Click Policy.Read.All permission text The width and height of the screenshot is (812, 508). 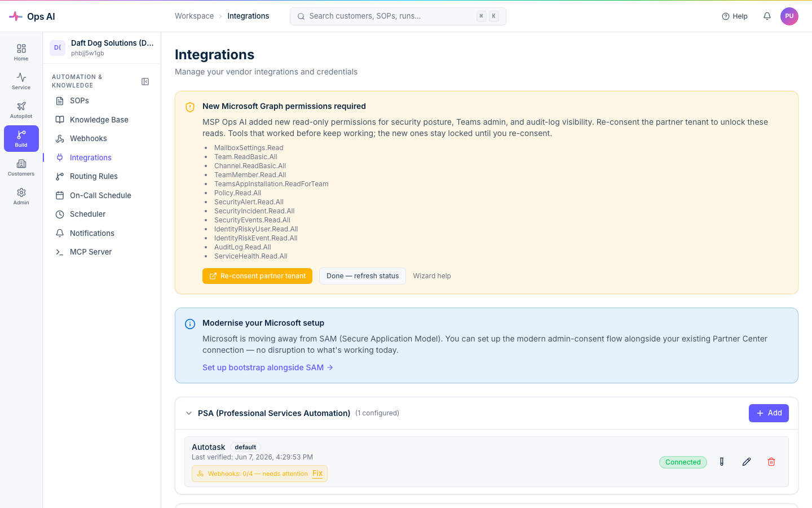[x=237, y=193]
